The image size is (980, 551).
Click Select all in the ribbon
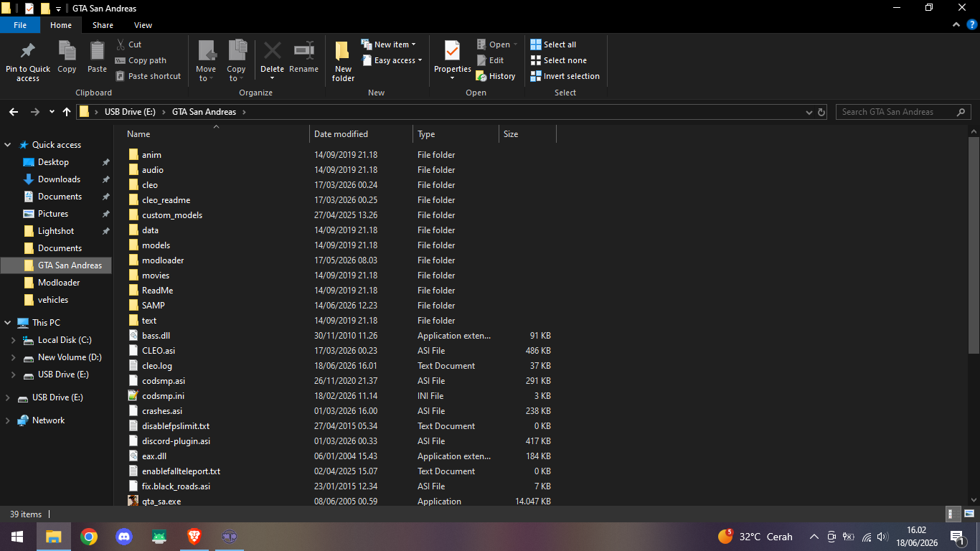553,44
